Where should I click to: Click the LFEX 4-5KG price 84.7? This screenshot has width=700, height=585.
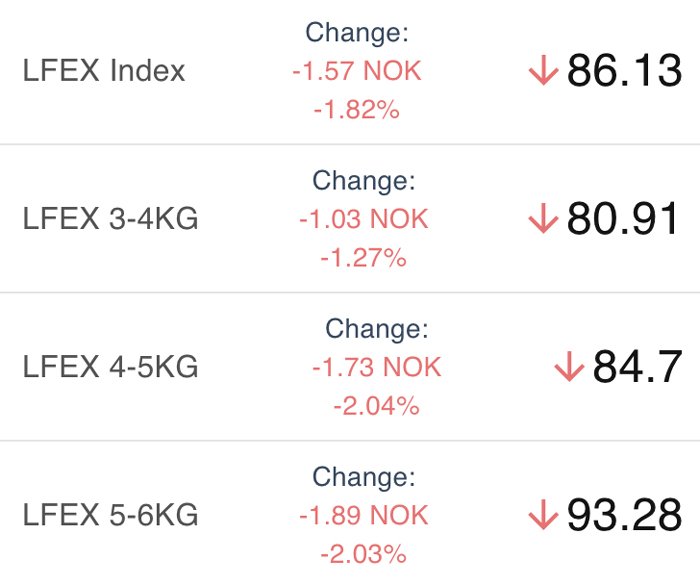(x=637, y=367)
